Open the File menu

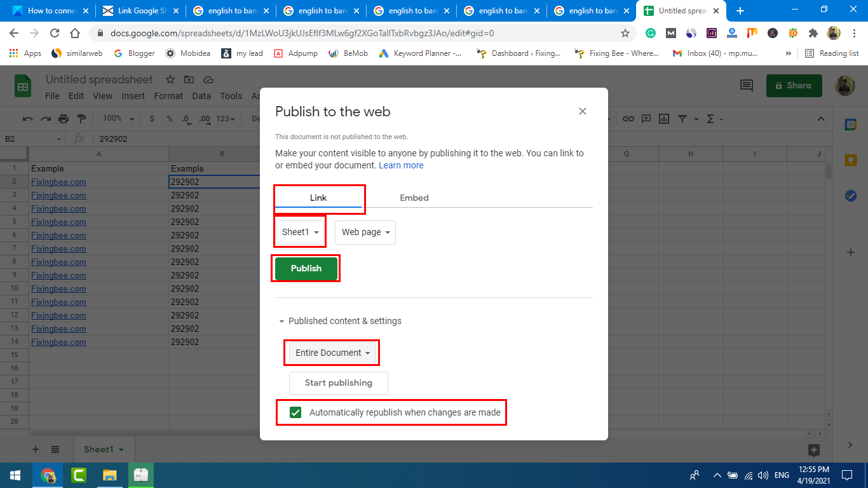[x=52, y=96]
